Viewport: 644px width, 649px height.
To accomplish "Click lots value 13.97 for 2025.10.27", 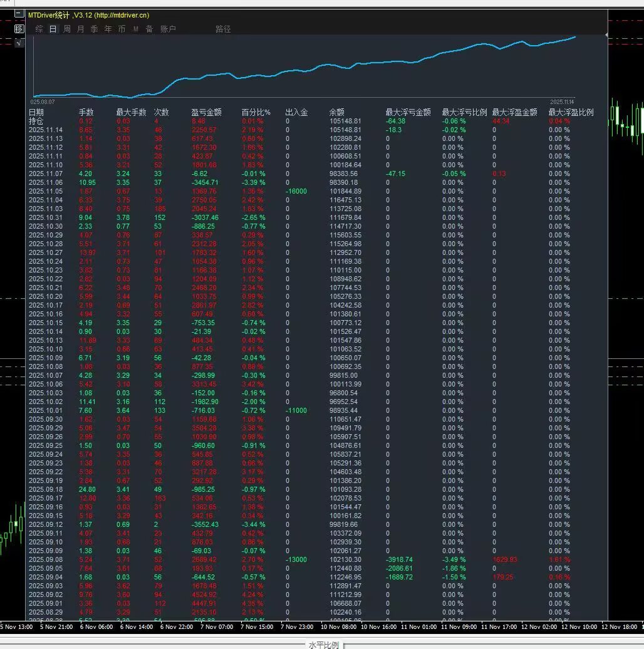I will tap(87, 252).
